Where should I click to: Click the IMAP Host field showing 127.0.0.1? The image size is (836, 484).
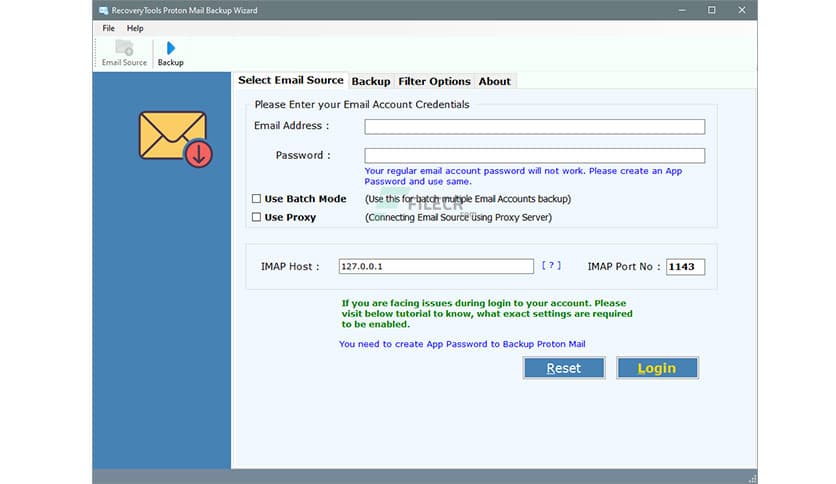pos(436,266)
